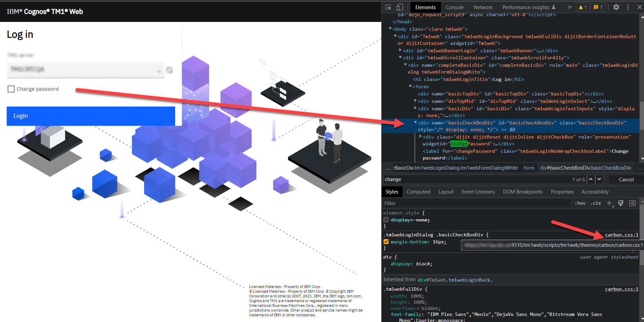The image size is (644, 322).
Task: Click element.style rule selector text
Action: tap(401, 213)
